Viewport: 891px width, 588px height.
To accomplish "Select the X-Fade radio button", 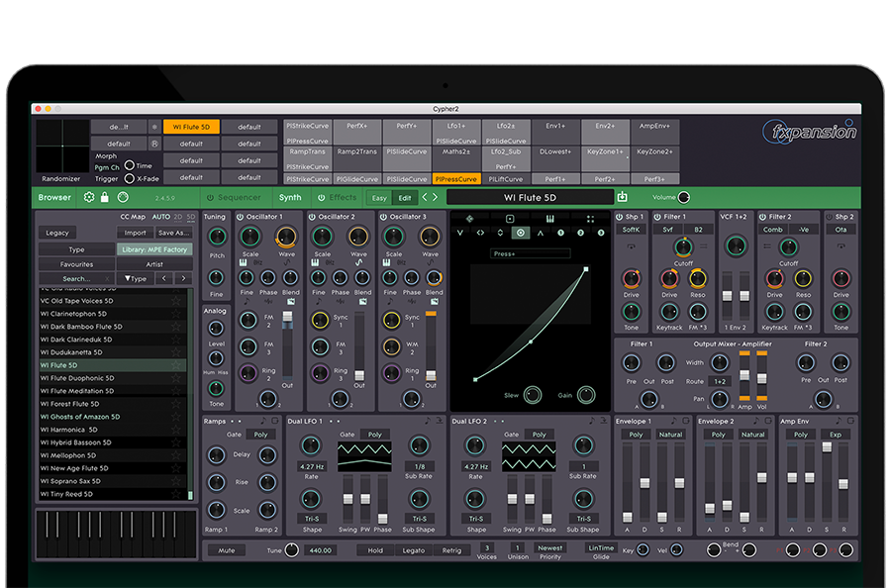I will tap(130, 178).
